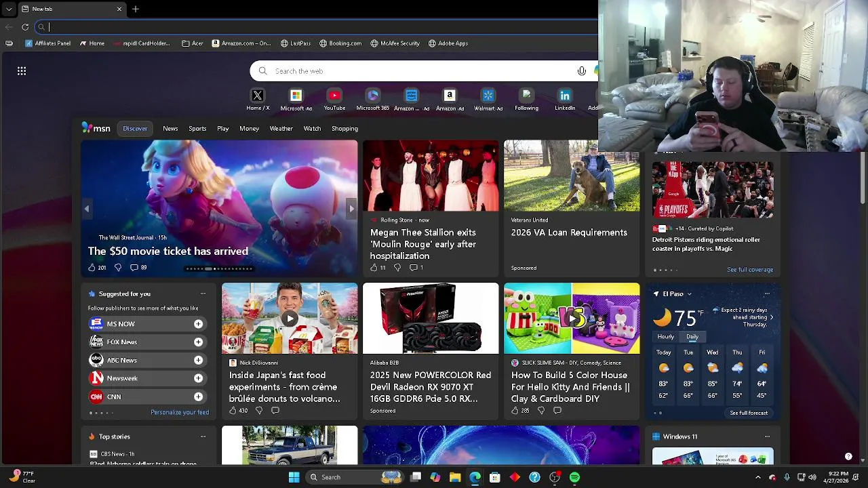868x488 pixels.
Task: Open the Affiliates Panel bookmark
Action: 47,43
